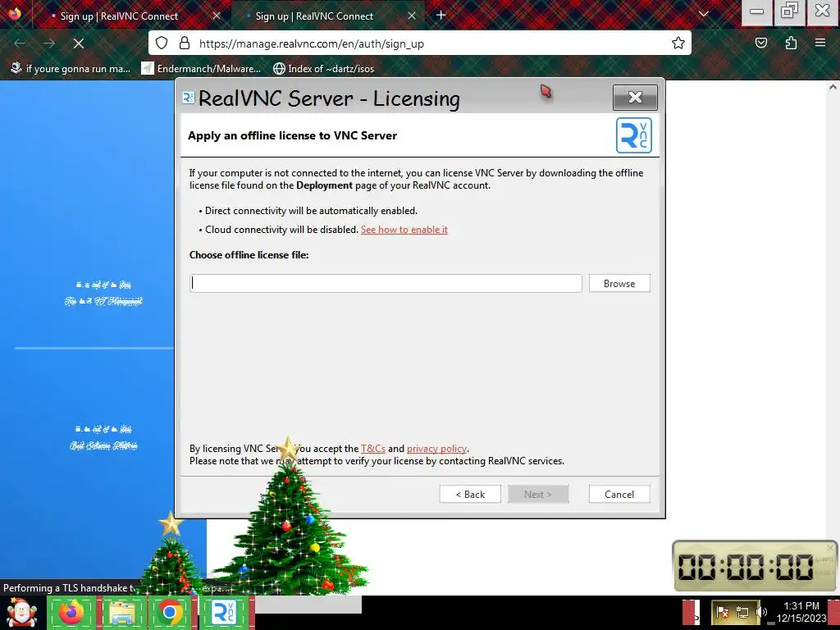
Task: Go Back in the licensing wizard
Action: (470, 495)
